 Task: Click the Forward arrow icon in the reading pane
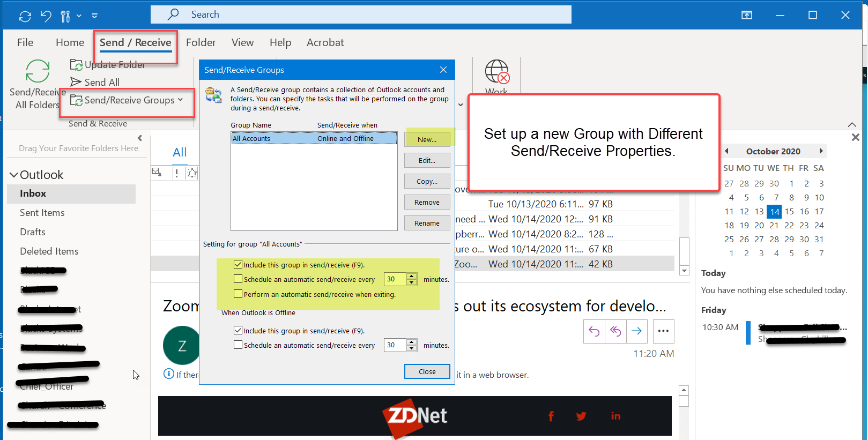pos(636,331)
